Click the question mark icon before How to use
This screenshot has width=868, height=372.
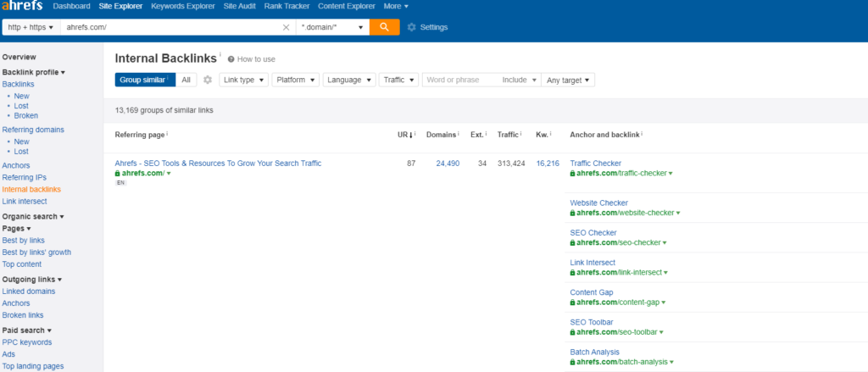pyautogui.click(x=231, y=59)
